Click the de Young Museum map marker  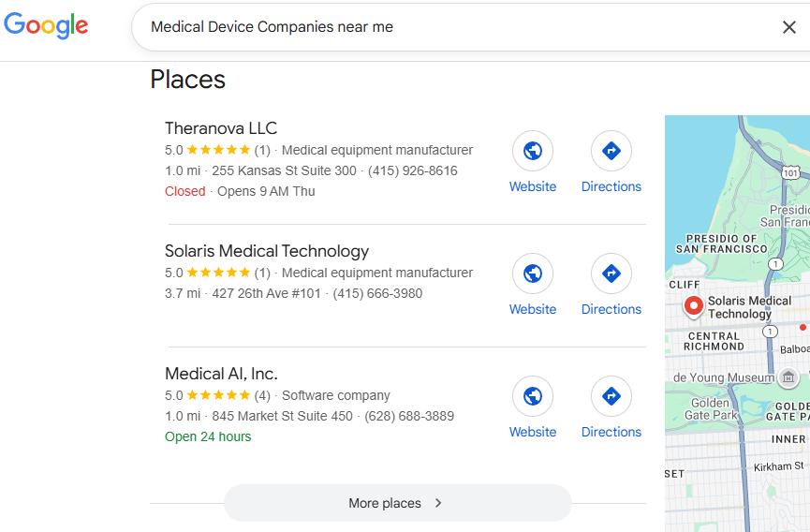[788, 377]
